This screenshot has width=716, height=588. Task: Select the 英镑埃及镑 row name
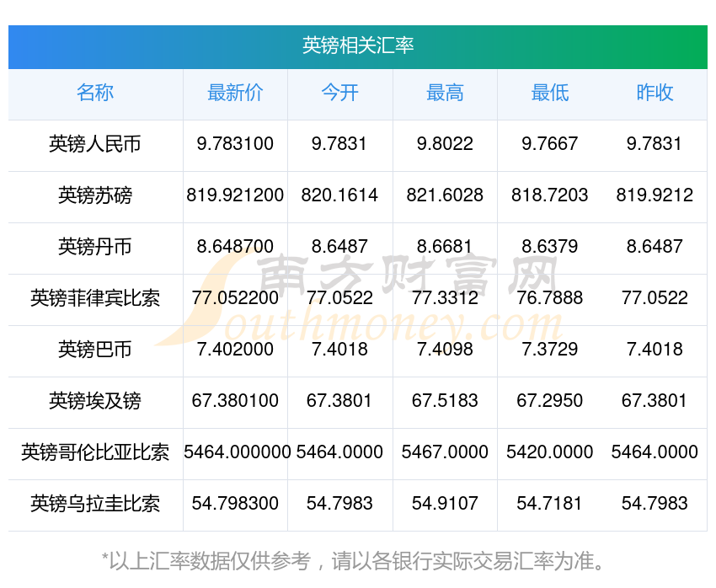[95, 401]
